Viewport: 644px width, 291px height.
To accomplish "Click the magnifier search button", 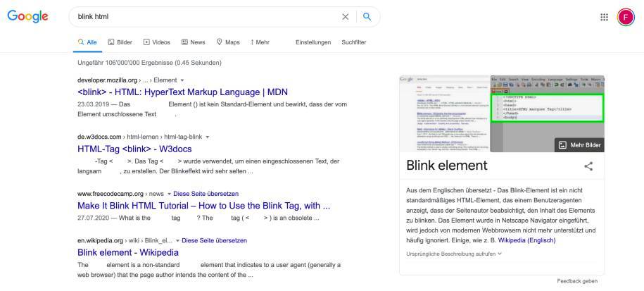I will tap(367, 17).
